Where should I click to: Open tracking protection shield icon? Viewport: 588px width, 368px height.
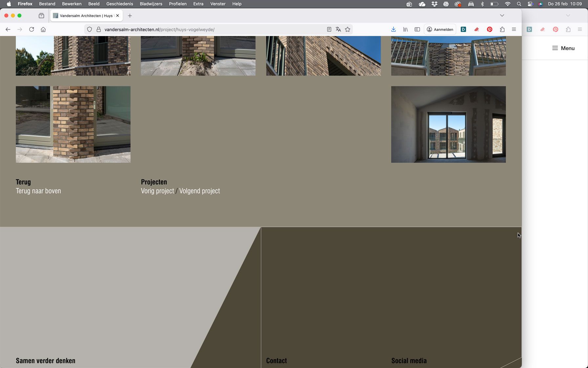pyautogui.click(x=89, y=30)
